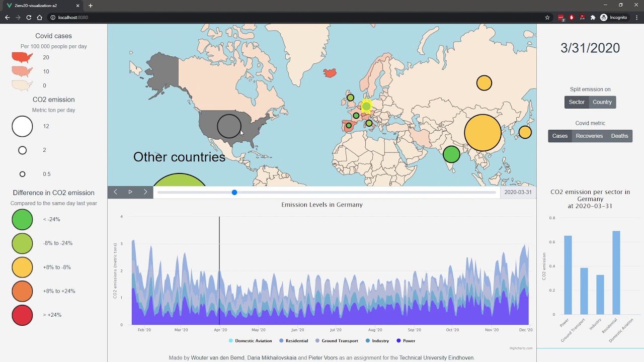
Task: Click the orange +8% to +24% swatch
Action: pyautogui.click(x=22, y=291)
